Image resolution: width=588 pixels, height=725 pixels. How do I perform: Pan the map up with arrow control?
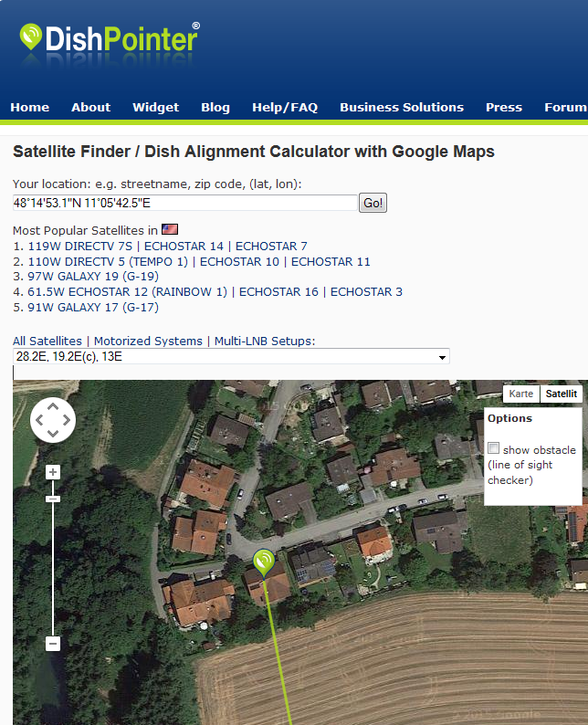tap(53, 407)
